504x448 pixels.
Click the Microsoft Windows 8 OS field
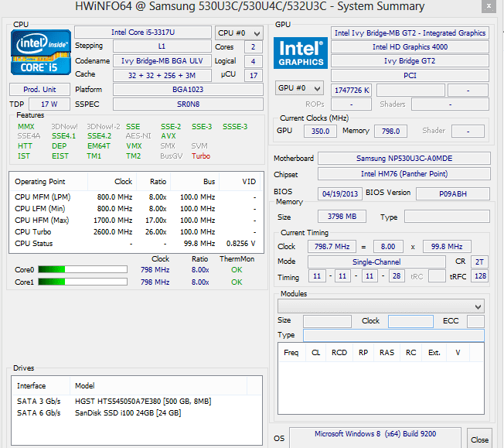click(x=375, y=438)
